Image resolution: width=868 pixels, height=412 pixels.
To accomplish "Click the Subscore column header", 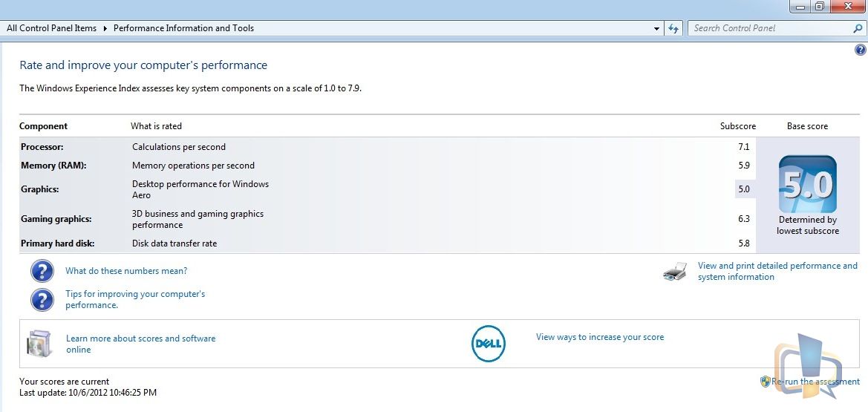I will point(738,126).
